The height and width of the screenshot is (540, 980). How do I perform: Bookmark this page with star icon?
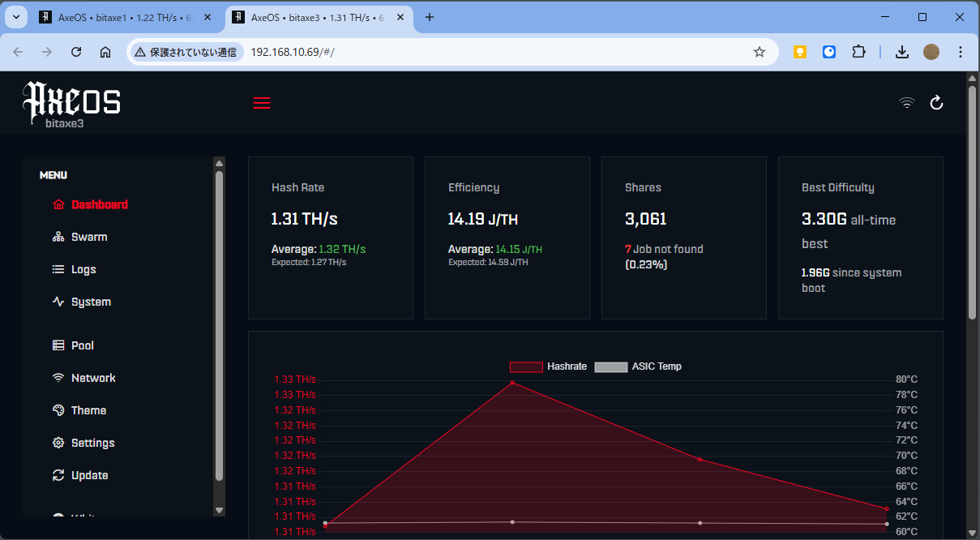tap(759, 52)
